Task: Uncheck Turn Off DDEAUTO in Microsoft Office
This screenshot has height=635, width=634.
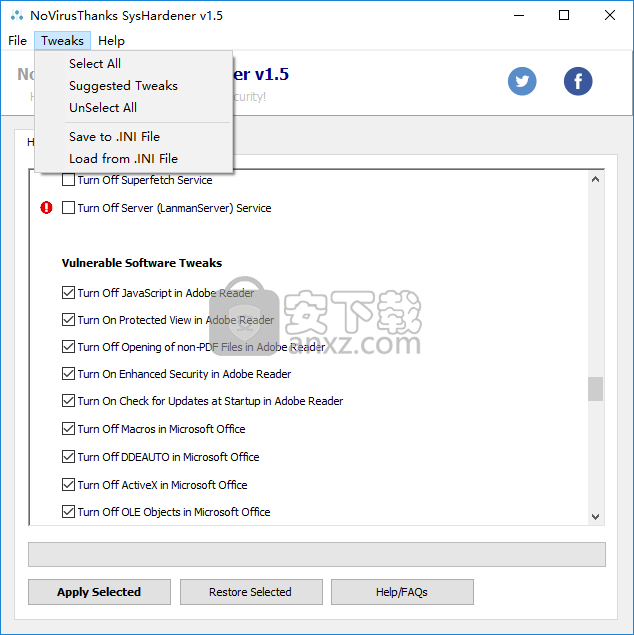Action: click(x=68, y=456)
